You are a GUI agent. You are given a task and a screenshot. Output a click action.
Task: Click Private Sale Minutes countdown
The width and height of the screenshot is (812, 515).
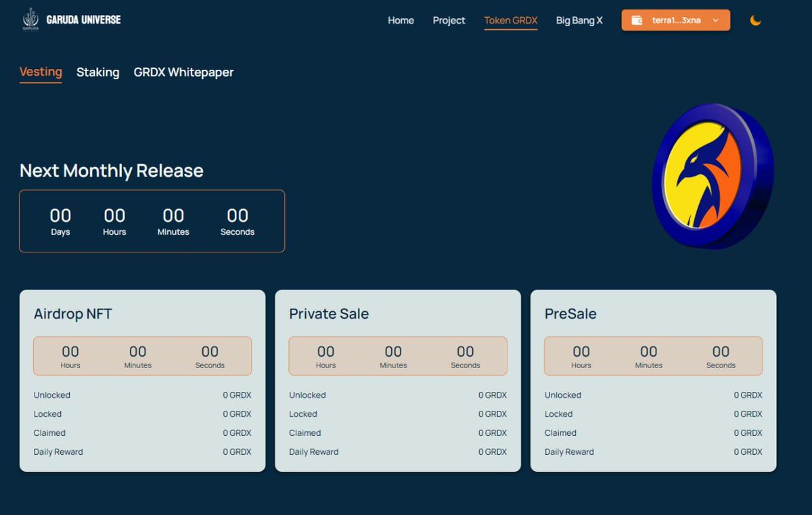pyautogui.click(x=393, y=351)
